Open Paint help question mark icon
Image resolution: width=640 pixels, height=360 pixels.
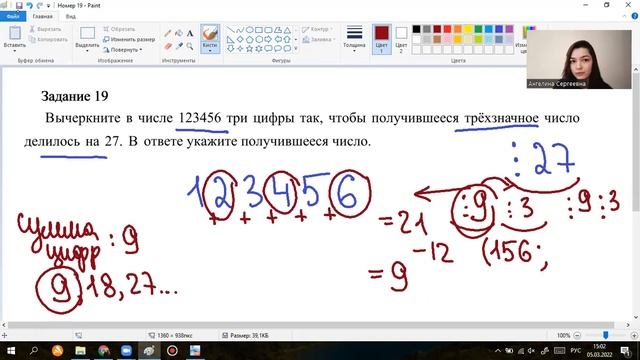tap(635, 16)
